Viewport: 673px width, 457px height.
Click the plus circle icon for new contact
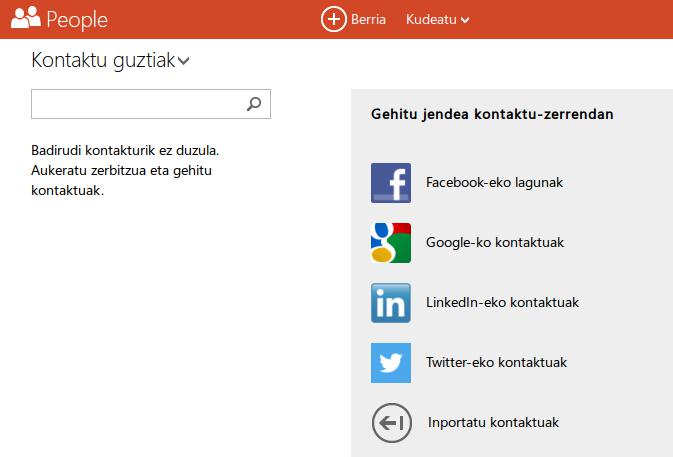[x=333, y=19]
